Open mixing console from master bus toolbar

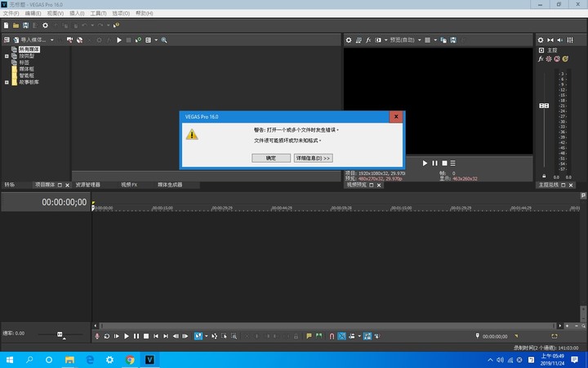pos(570,40)
